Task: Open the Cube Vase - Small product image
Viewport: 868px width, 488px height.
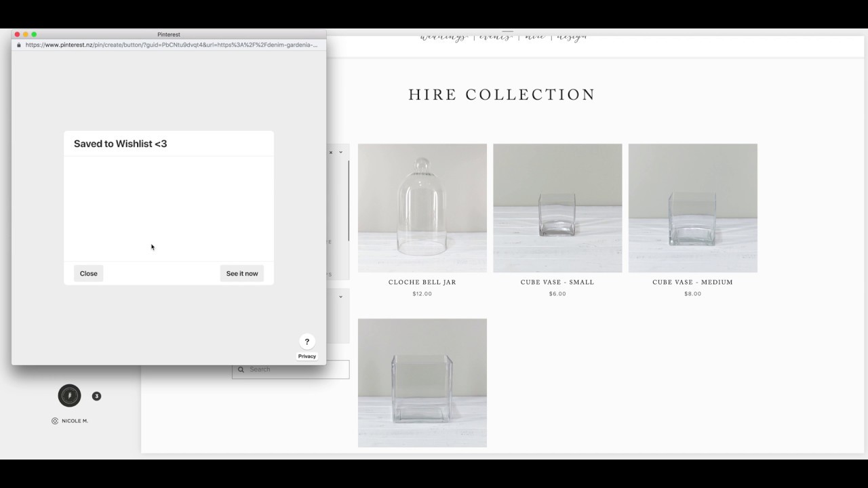Action: [x=557, y=208]
